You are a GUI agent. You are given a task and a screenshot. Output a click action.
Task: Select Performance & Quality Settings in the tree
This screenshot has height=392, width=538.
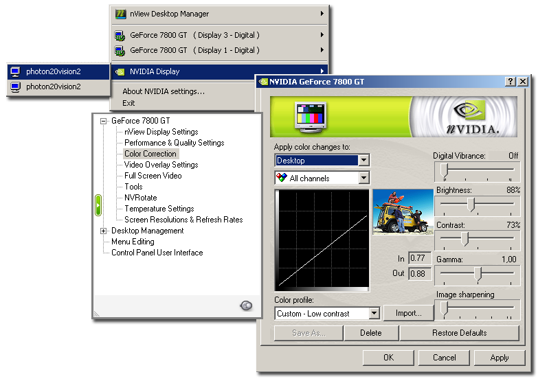click(x=175, y=143)
